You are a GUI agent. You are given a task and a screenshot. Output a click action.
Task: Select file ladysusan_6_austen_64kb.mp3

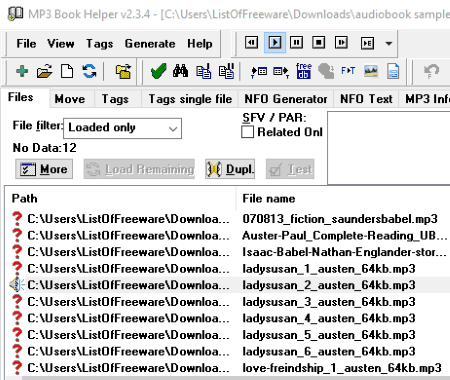[329, 351]
